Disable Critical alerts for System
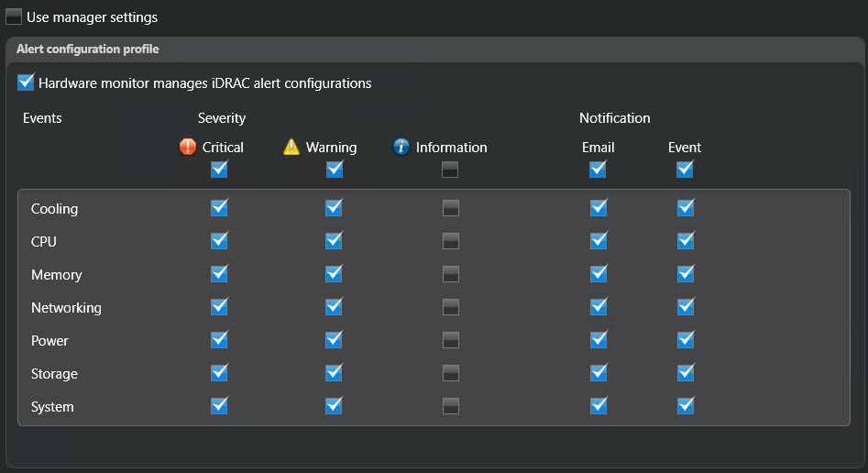 pos(219,406)
